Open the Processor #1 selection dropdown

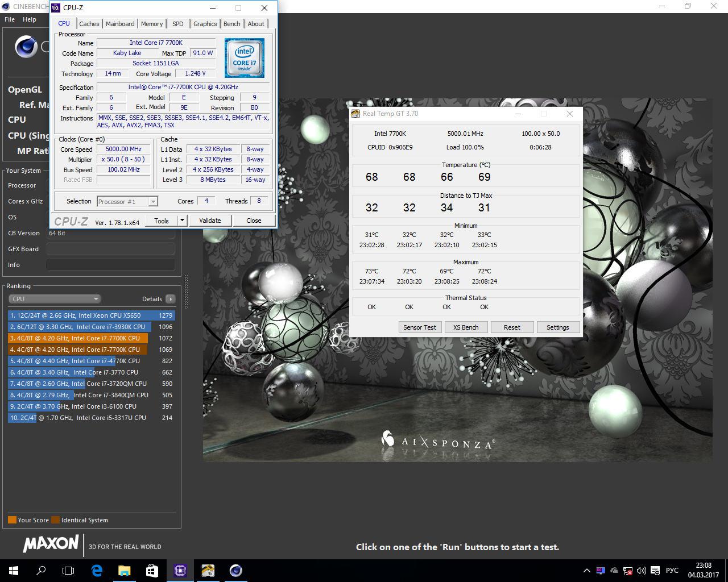pyautogui.click(x=127, y=202)
